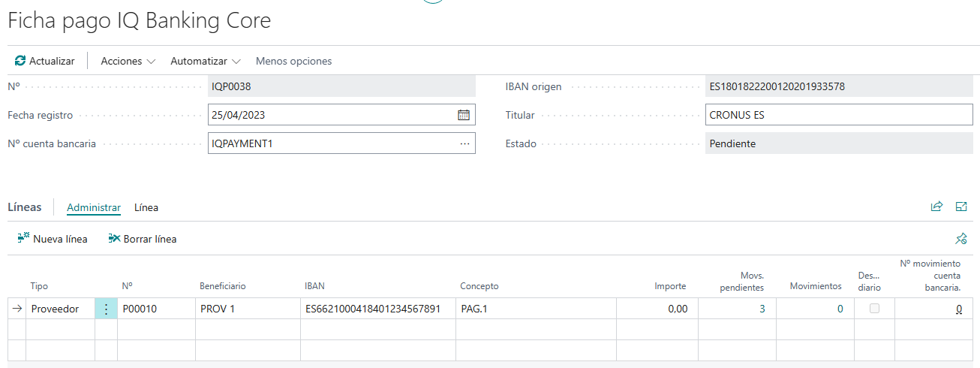Click the share icon in Líneas section
Viewport: 980px width, 368px height.
click(936, 207)
